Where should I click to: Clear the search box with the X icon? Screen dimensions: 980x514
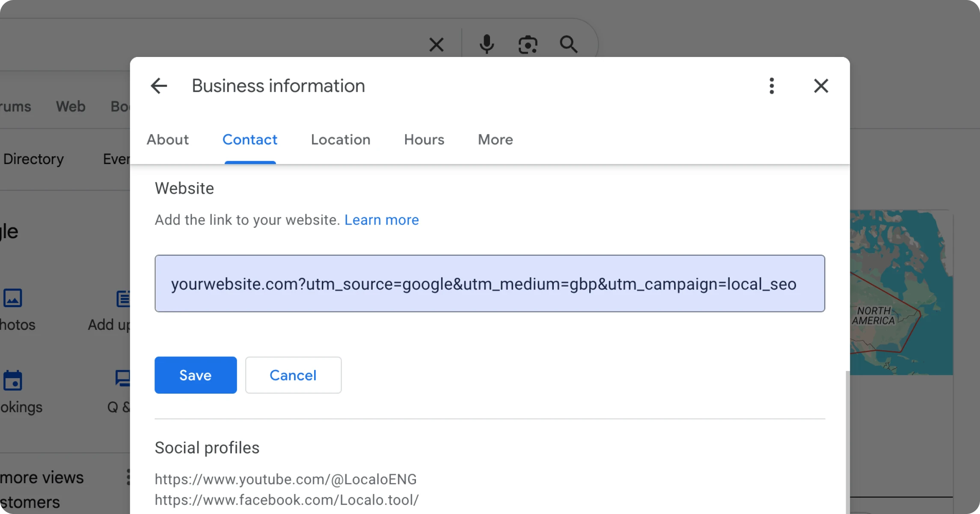click(x=436, y=44)
